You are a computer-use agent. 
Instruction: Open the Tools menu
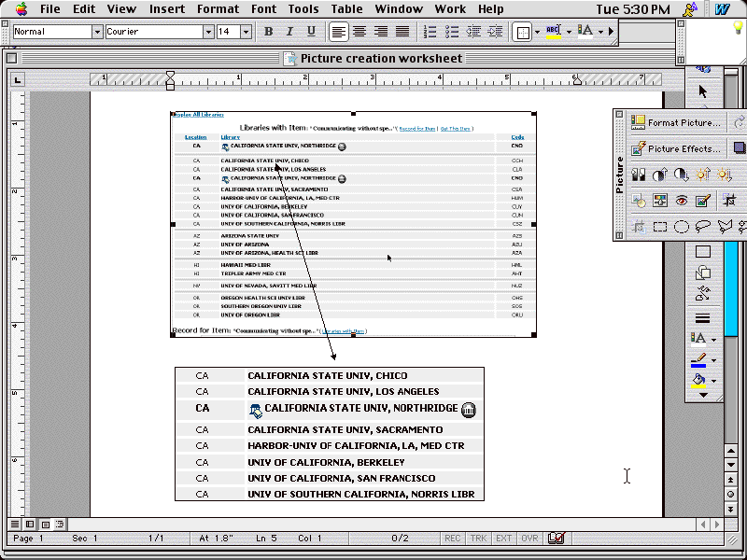[x=303, y=9]
